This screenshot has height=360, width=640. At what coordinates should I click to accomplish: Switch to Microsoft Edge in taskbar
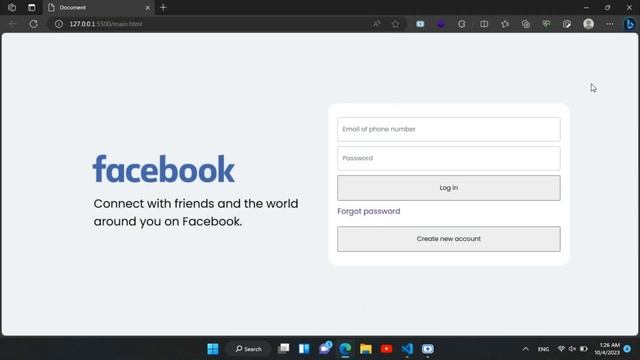[345, 349]
